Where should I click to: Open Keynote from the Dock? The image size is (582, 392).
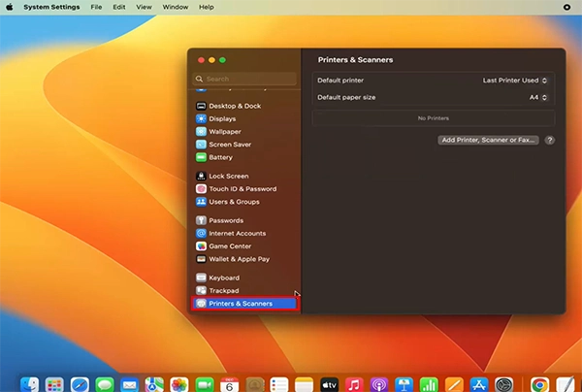tap(404, 384)
